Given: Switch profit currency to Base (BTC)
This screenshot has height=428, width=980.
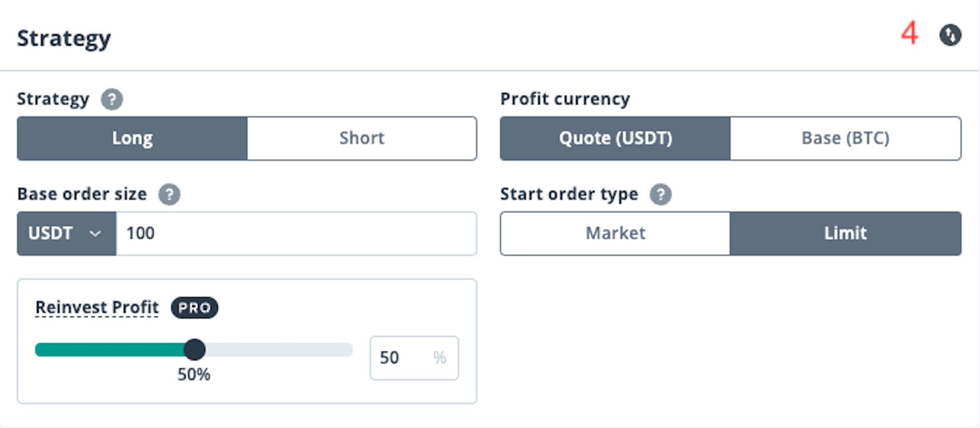Looking at the screenshot, I should click(846, 138).
